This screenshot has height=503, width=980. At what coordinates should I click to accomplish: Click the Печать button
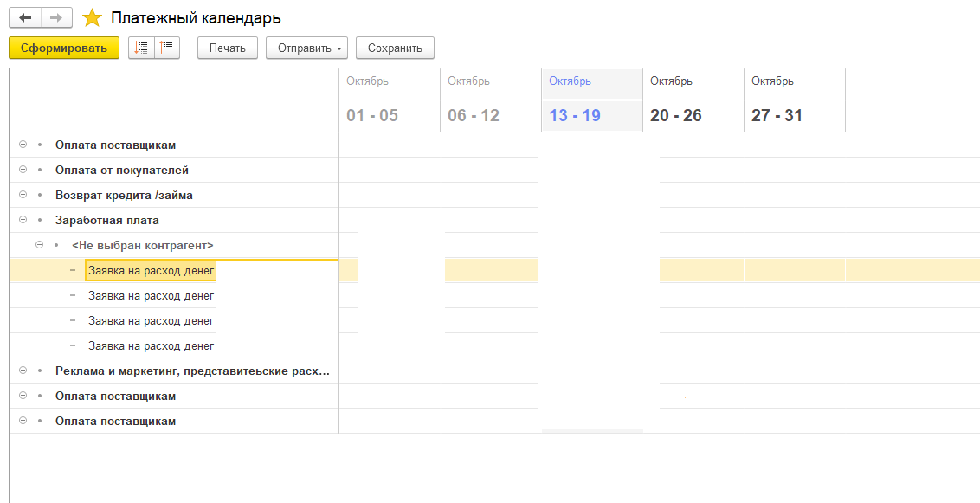(228, 48)
